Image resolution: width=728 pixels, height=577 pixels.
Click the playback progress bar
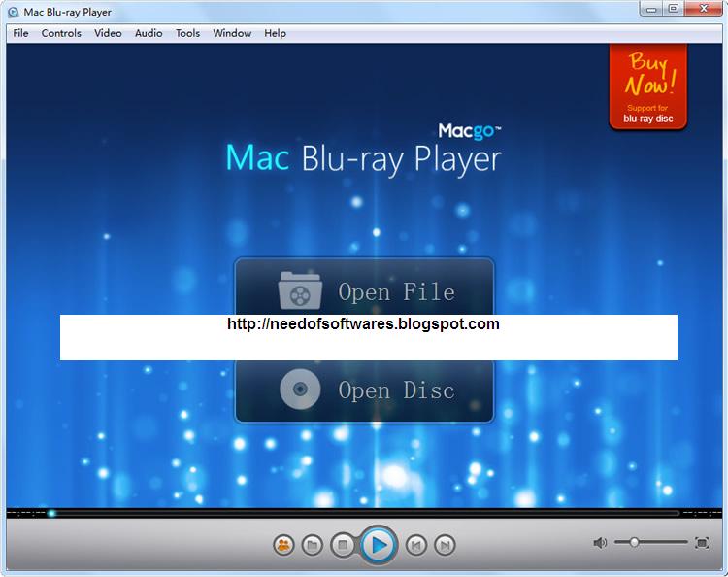364,513
